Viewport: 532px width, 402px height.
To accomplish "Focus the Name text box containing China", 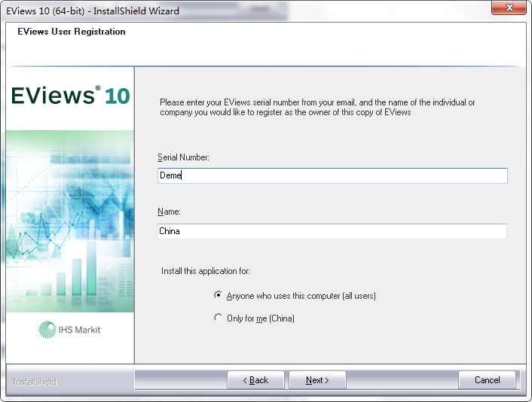I will (x=332, y=231).
